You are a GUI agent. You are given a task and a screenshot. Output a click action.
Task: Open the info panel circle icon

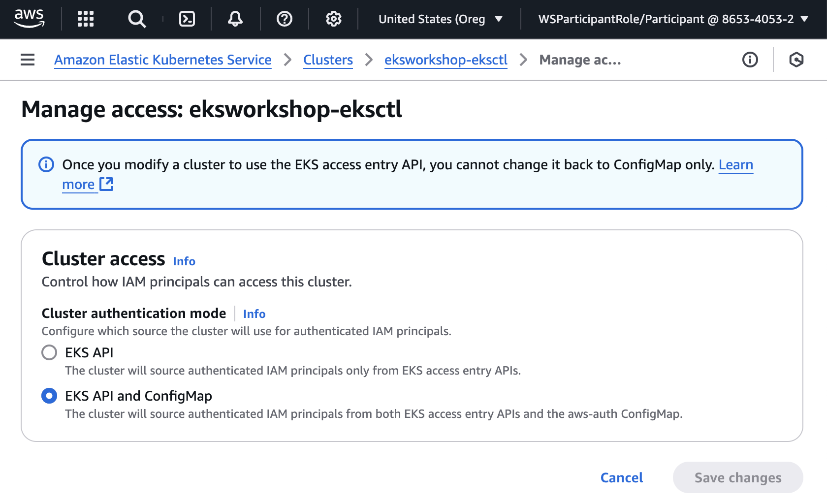click(750, 60)
